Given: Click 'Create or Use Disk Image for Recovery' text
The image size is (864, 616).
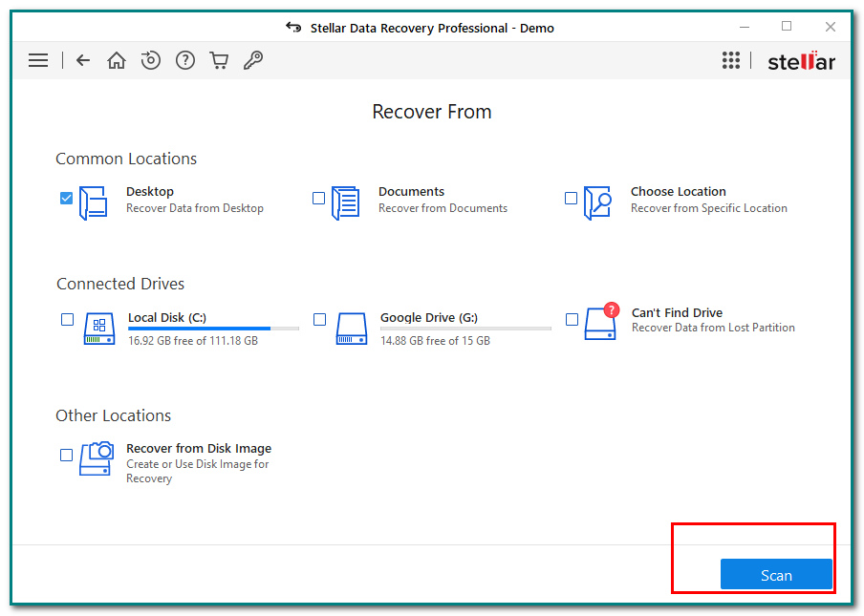Looking at the screenshot, I should [x=197, y=471].
